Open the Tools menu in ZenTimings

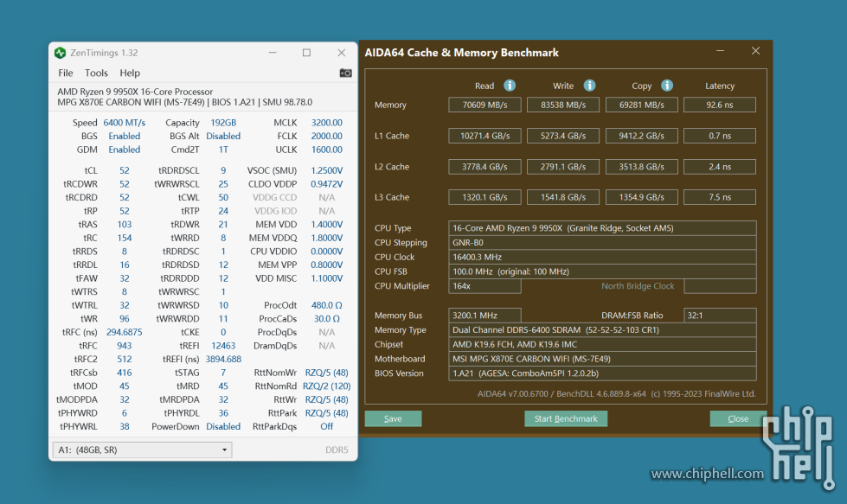pos(96,73)
